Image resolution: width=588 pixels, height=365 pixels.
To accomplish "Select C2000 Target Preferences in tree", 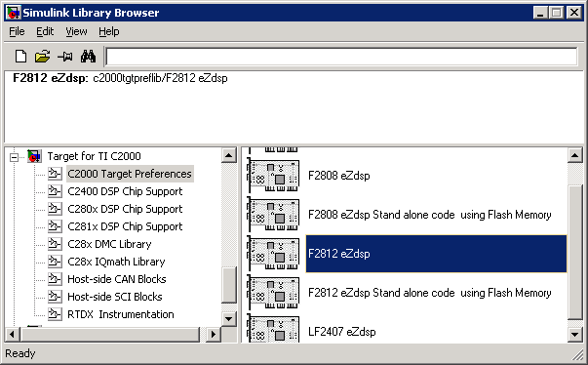I will click(130, 174).
